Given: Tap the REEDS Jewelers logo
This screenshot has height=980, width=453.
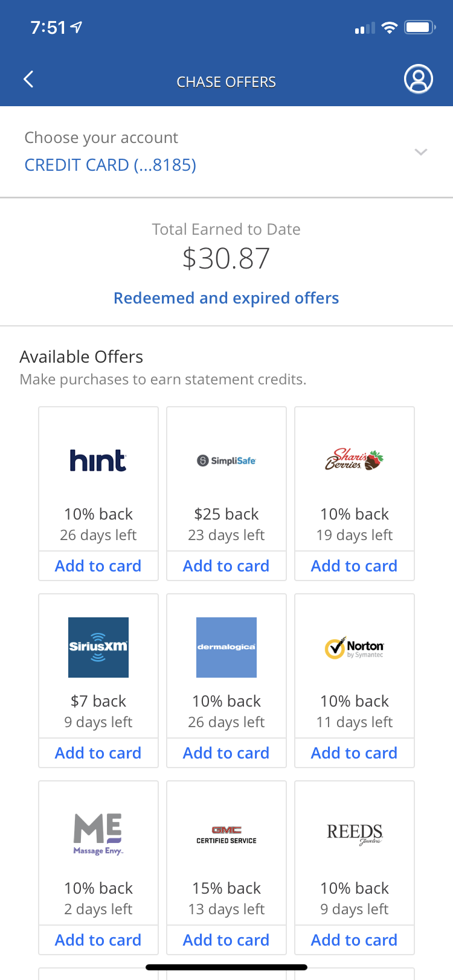Looking at the screenshot, I should click(355, 834).
